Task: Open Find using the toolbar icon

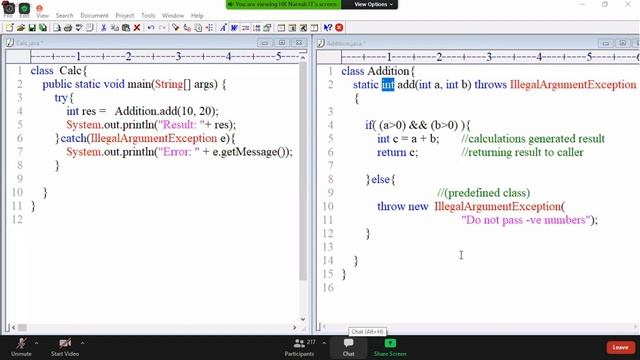Action: click(x=176, y=28)
